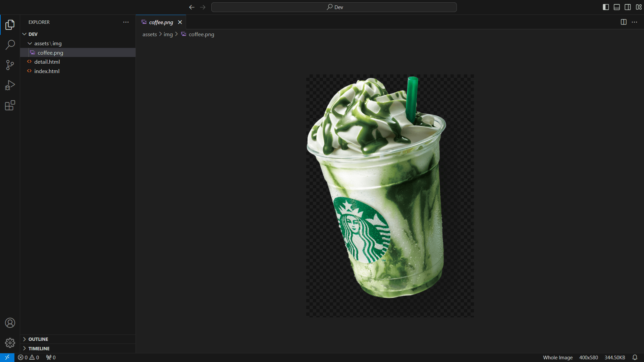Click the 344.50KB file size status
644x362 pixels.
(615, 358)
